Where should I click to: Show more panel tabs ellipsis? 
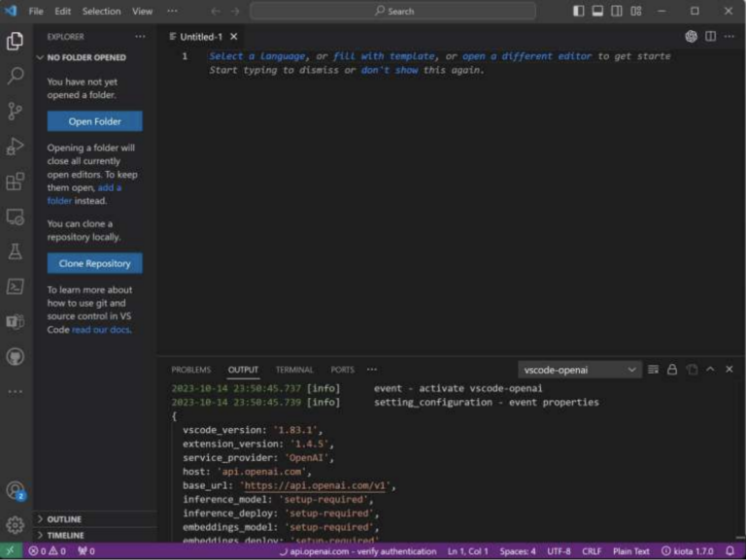pos(372,370)
